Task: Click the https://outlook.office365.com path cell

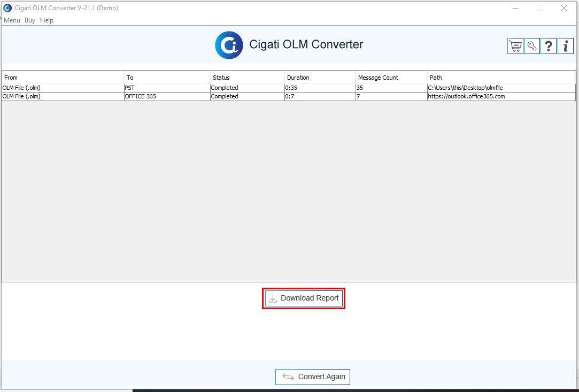Action: coord(501,96)
